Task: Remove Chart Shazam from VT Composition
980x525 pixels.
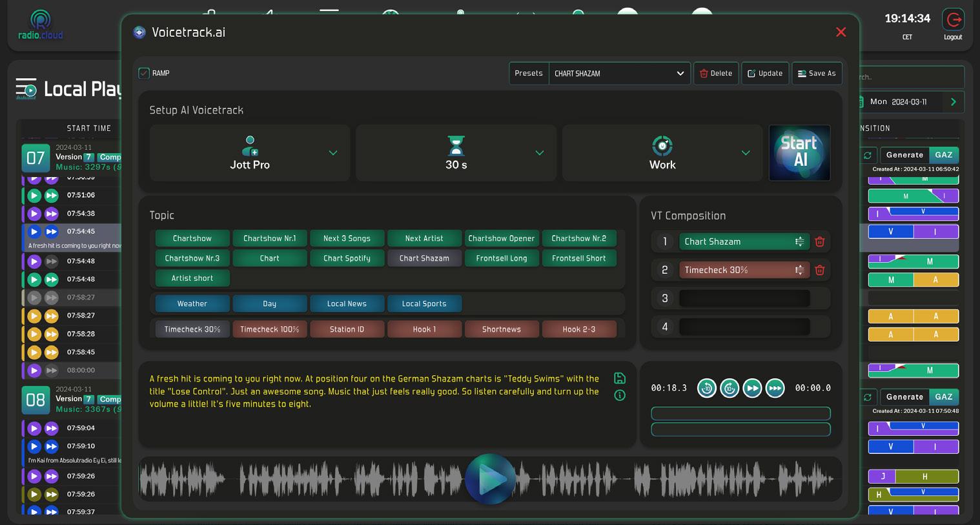Action: click(820, 242)
